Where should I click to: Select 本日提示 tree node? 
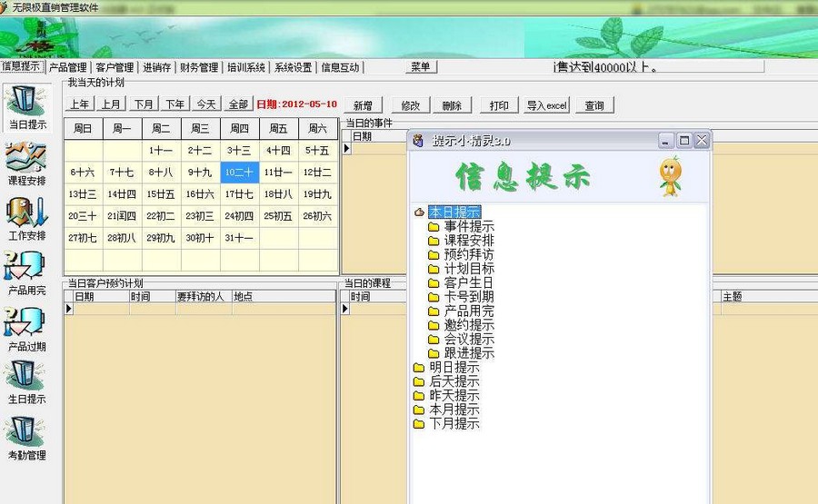pos(454,212)
